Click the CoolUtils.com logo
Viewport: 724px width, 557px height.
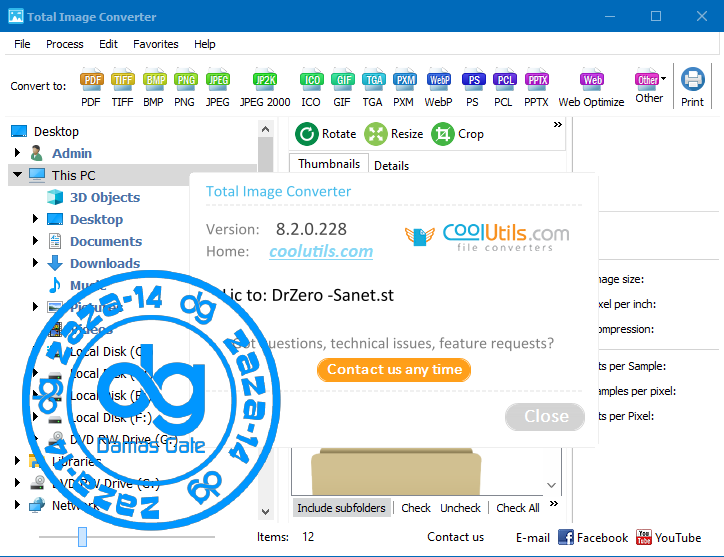487,237
